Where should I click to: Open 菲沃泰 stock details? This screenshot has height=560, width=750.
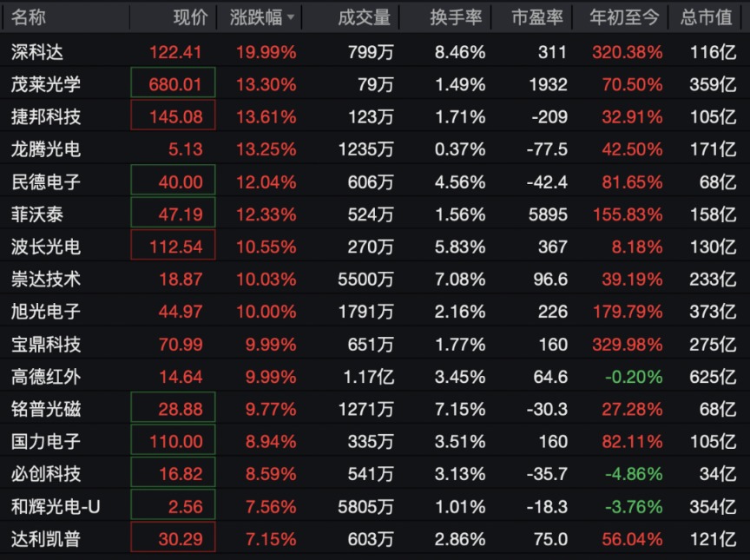(37, 214)
